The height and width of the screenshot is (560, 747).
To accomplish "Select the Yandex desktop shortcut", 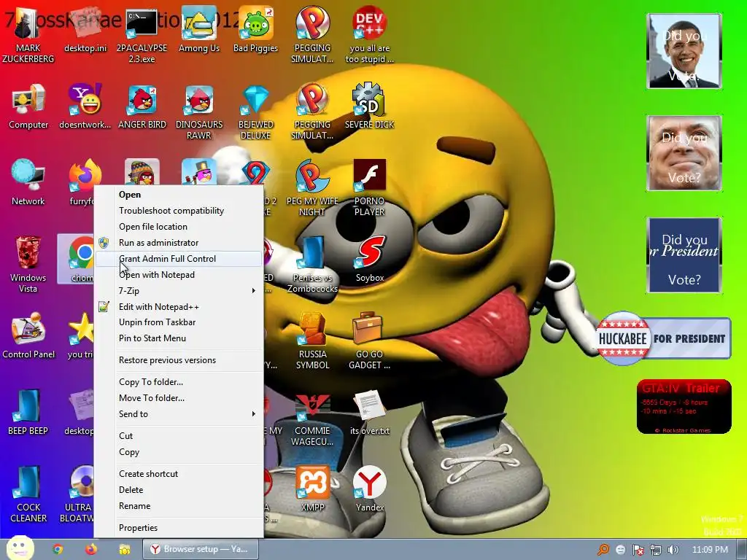I will pyautogui.click(x=369, y=488).
